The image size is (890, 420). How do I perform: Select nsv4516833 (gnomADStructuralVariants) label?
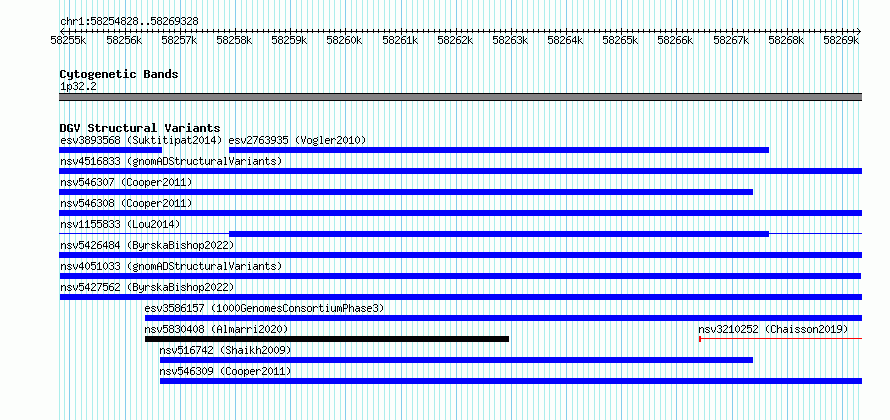171,161
